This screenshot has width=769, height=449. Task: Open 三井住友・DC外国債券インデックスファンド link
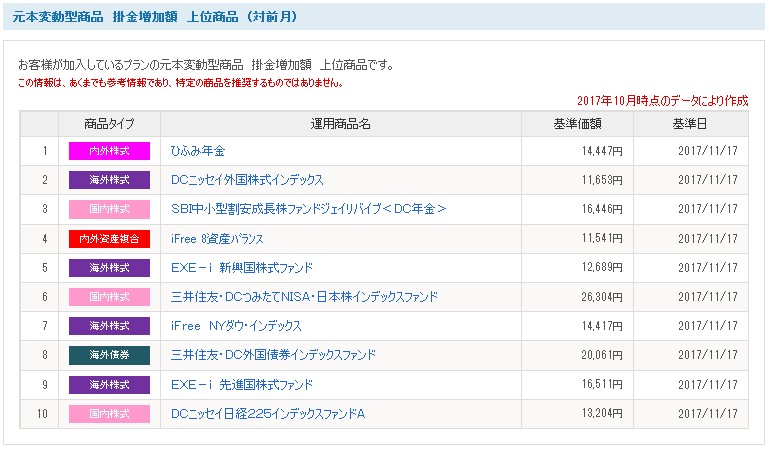click(273, 354)
